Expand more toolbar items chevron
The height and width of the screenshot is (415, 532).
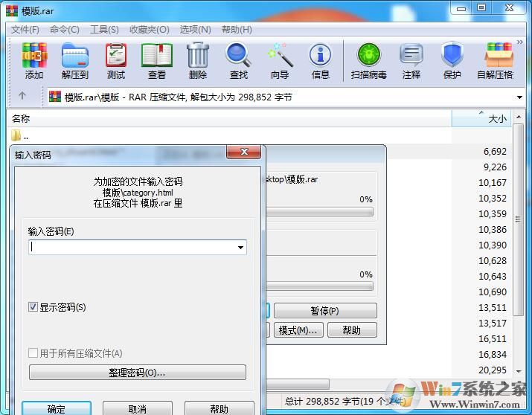tap(520, 42)
